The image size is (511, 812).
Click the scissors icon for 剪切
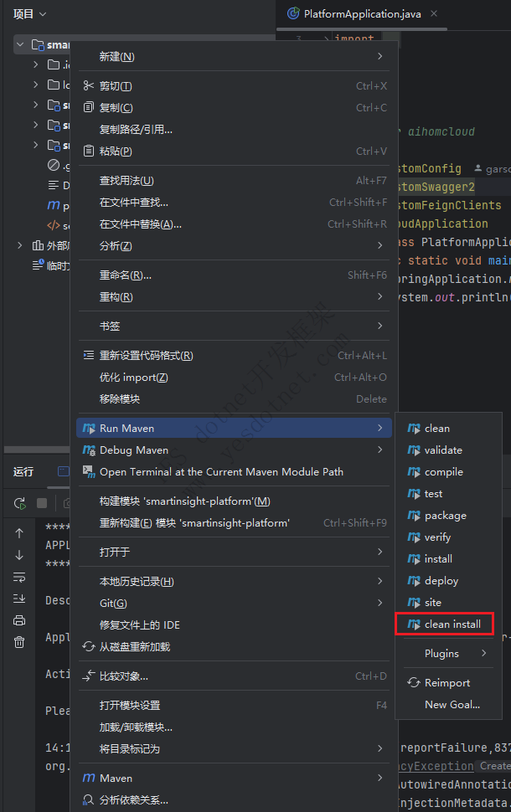[89, 86]
